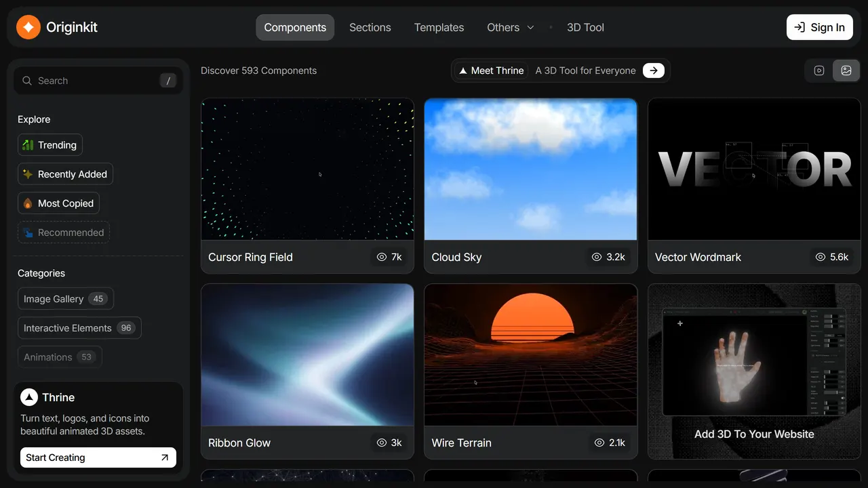
Task: Click the Meet Thrine badge
Action: point(492,70)
